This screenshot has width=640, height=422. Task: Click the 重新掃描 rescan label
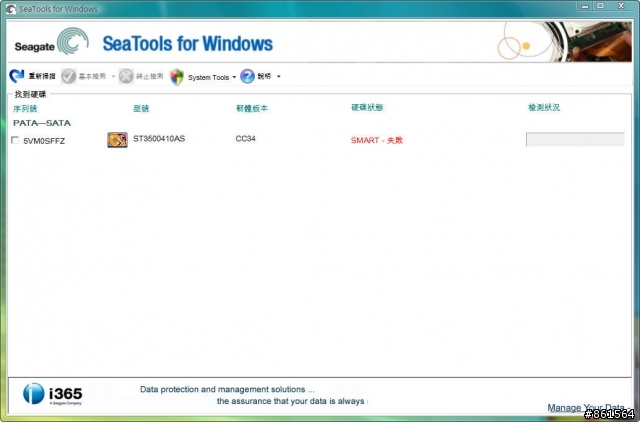pyautogui.click(x=42, y=76)
